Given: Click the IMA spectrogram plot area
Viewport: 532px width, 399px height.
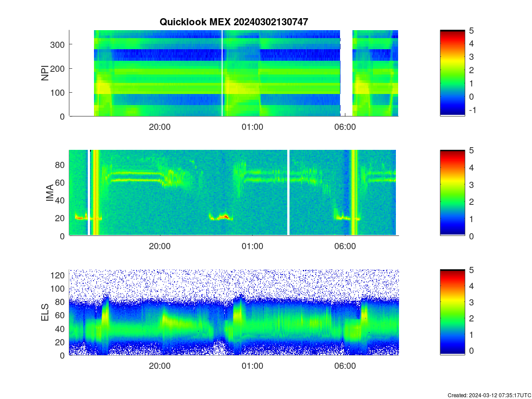Looking at the screenshot, I should pos(234,193).
